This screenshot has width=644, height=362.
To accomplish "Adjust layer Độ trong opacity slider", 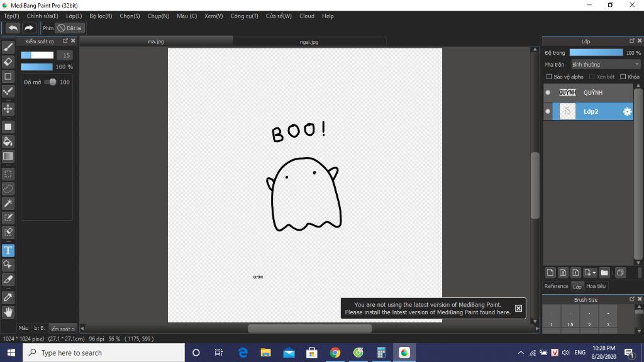I will 596,53.
